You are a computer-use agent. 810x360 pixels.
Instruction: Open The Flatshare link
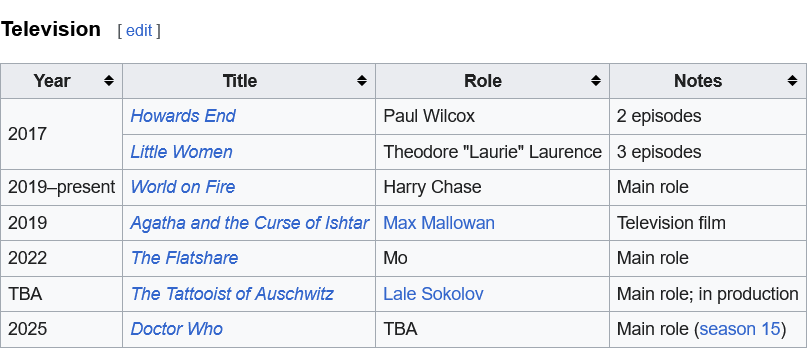pos(184,258)
